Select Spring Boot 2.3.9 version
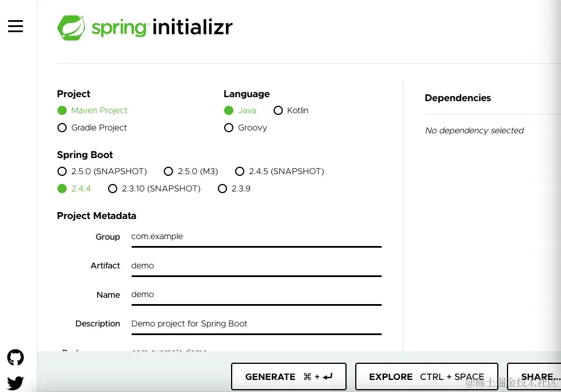The image size is (561, 392). pos(234,189)
